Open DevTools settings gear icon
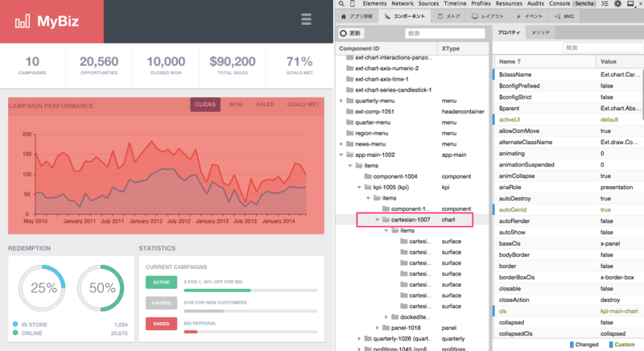This screenshot has width=644, height=351. (617, 4)
